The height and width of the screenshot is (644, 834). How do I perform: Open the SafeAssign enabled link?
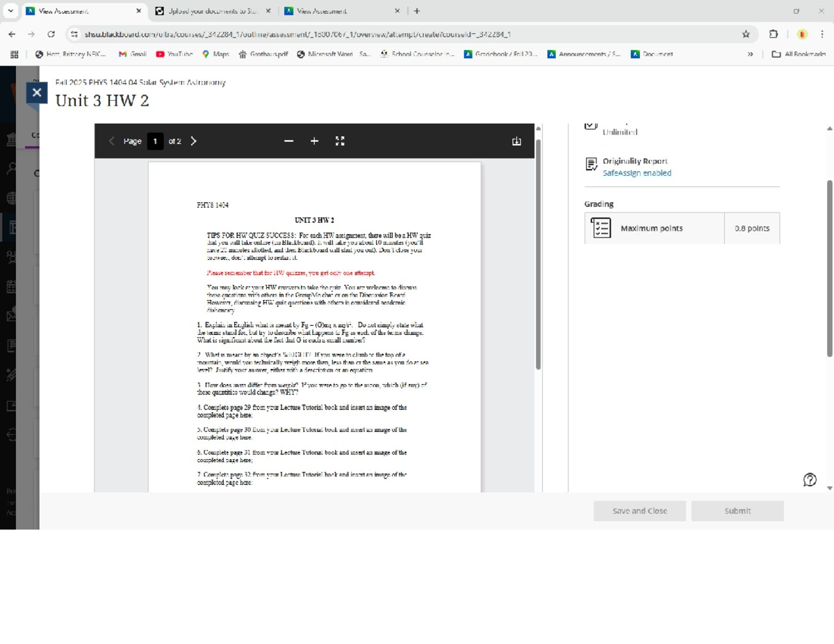637,173
